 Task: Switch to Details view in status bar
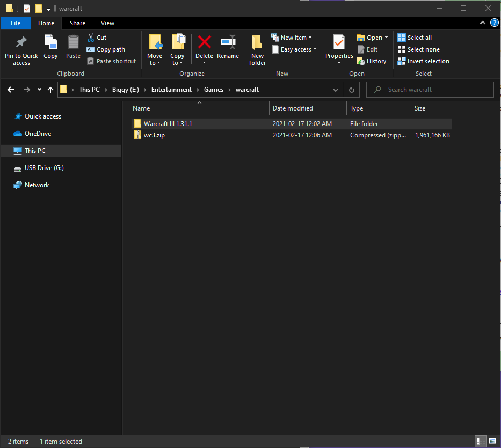click(480, 442)
